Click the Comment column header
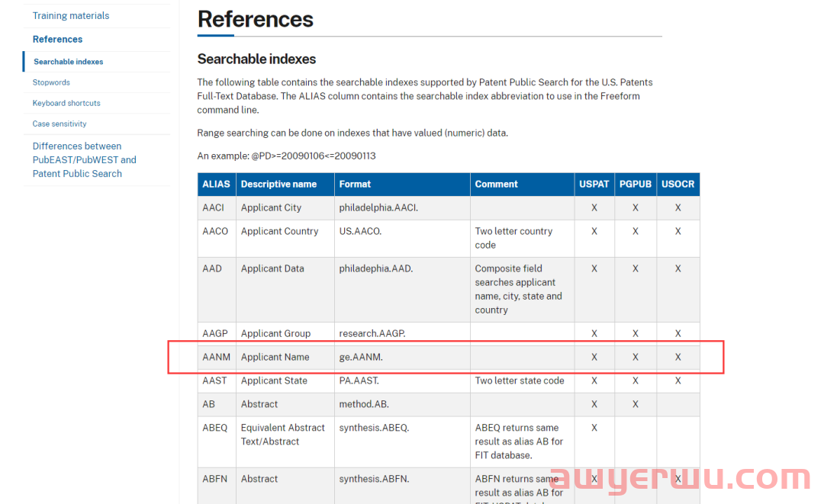 point(496,185)
